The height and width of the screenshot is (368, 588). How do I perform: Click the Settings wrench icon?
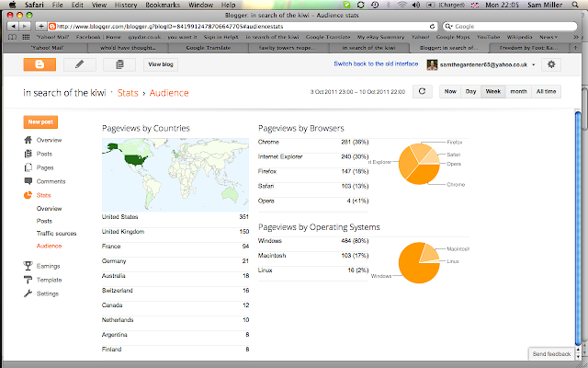click(28, 293)
